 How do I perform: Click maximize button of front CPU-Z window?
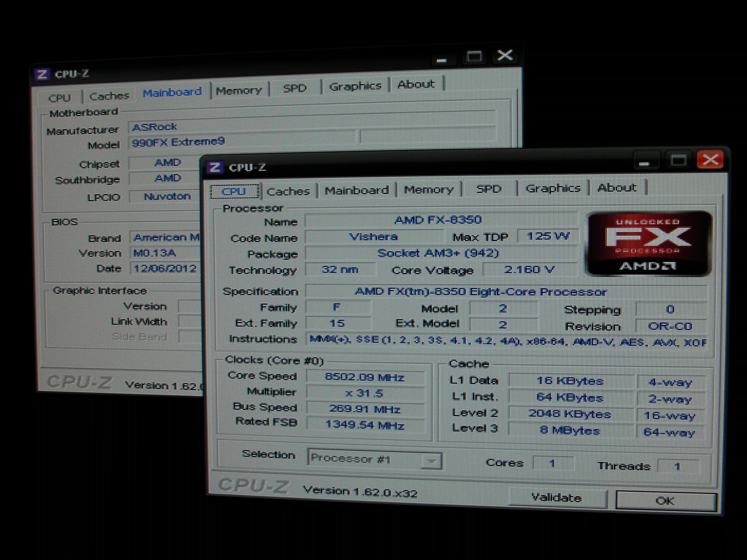(678, 160)
